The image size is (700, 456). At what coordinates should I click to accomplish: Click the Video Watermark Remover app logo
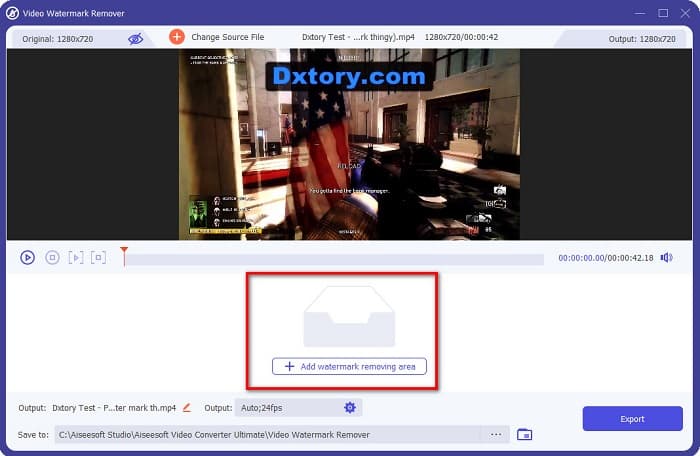tap(12, 13)
